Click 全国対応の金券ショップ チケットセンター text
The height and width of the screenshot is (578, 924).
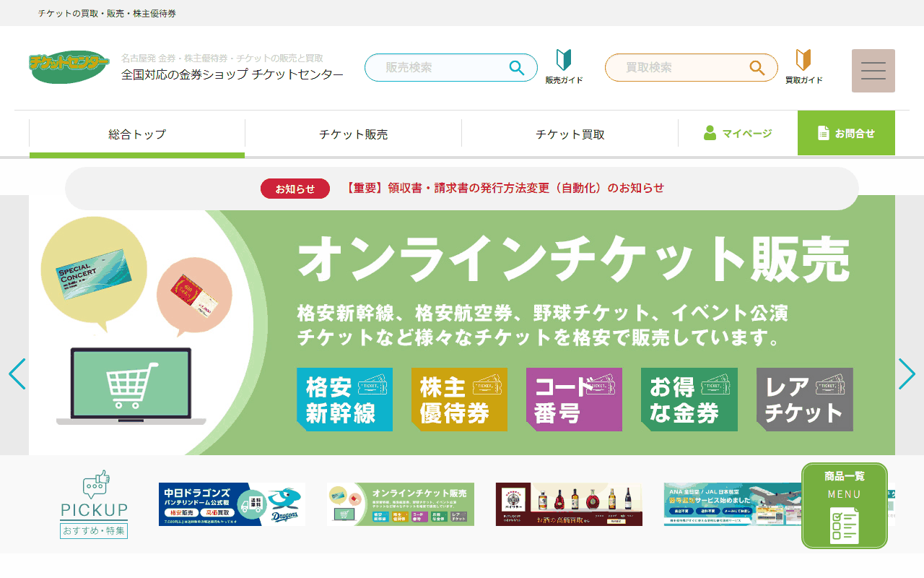click(x=232, y=74)
